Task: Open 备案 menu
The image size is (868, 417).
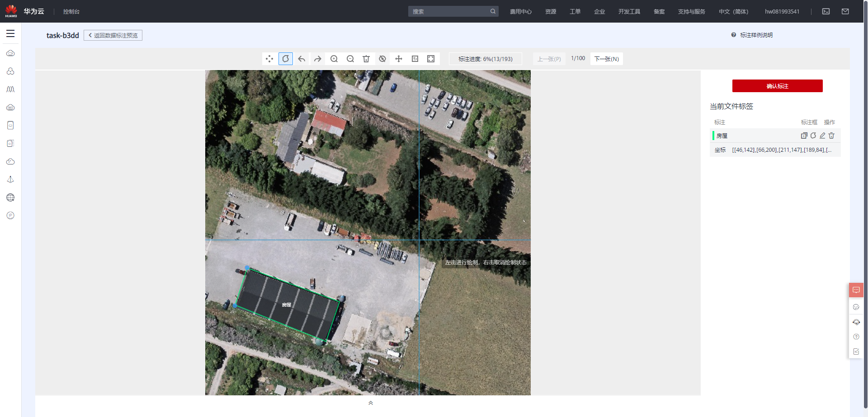Action: click(x=659, y=12)
